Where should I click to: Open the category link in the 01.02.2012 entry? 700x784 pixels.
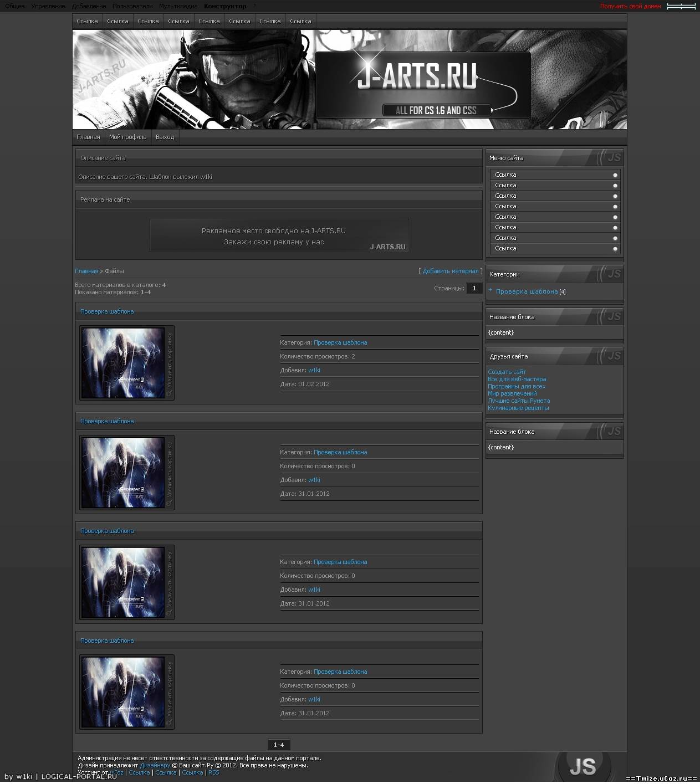(x=340, y=342)
